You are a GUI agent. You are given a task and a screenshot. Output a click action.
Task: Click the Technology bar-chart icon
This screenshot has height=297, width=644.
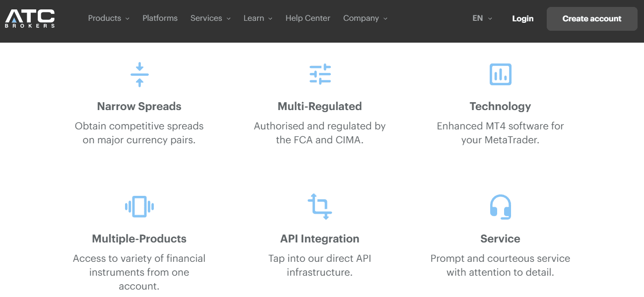coord(500,74)
